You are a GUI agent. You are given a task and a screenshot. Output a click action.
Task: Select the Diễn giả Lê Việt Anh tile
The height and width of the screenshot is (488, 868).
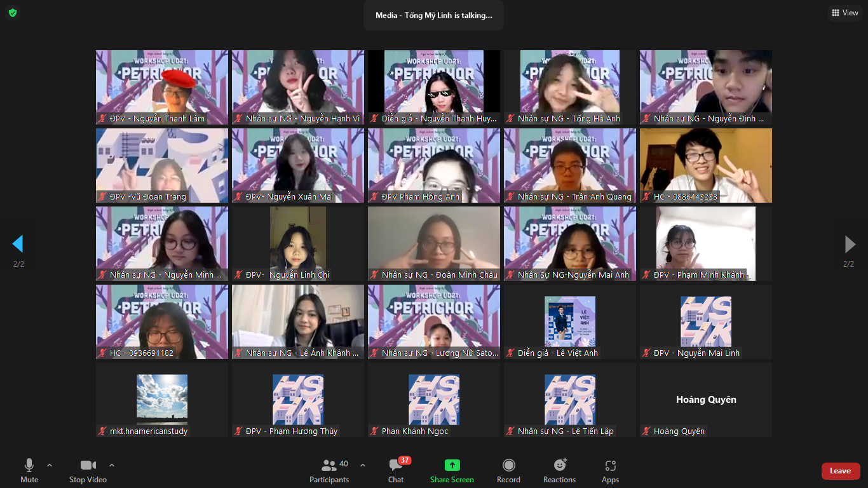569,322
